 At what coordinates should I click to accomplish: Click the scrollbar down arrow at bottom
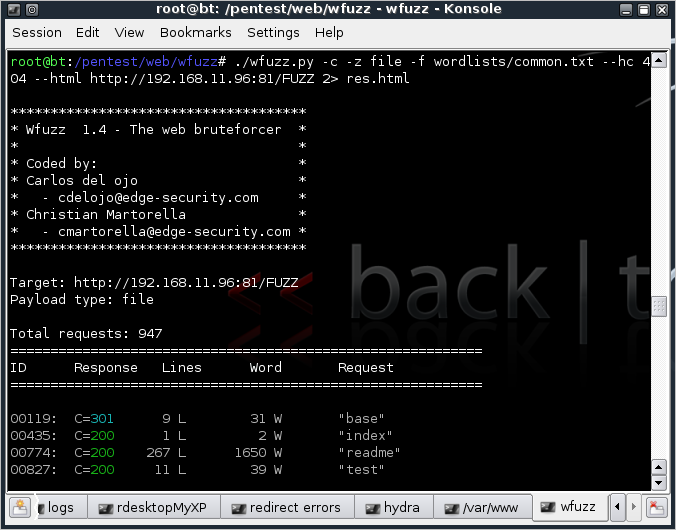click(659, 483)
